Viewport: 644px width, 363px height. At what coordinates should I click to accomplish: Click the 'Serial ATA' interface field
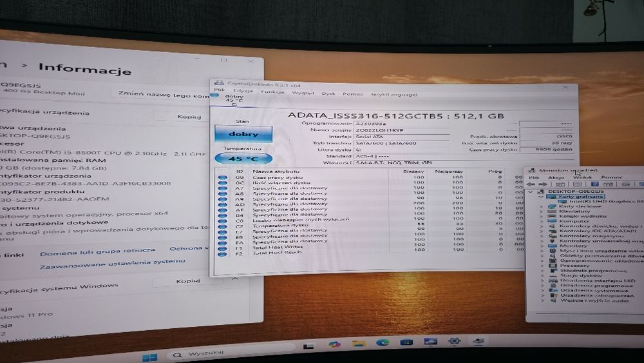tap(401, 137)
